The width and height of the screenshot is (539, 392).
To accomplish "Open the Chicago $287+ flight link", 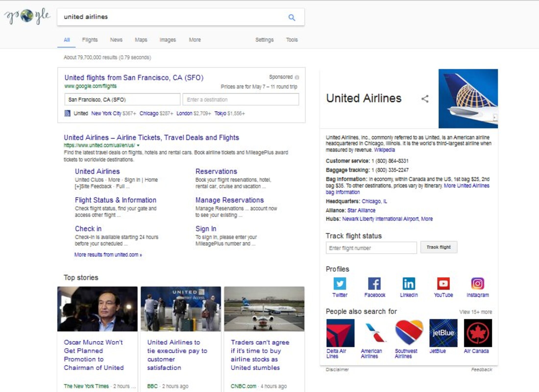I will [156, 113].
